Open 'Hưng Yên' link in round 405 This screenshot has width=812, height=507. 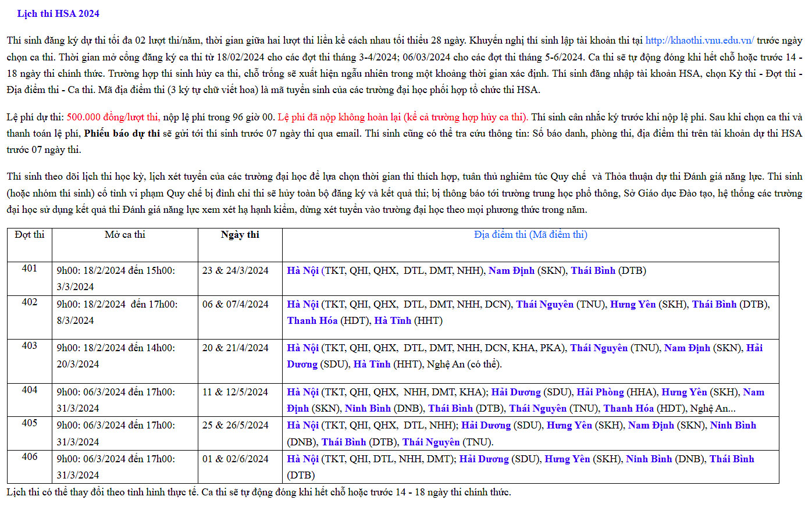[569, 426]
